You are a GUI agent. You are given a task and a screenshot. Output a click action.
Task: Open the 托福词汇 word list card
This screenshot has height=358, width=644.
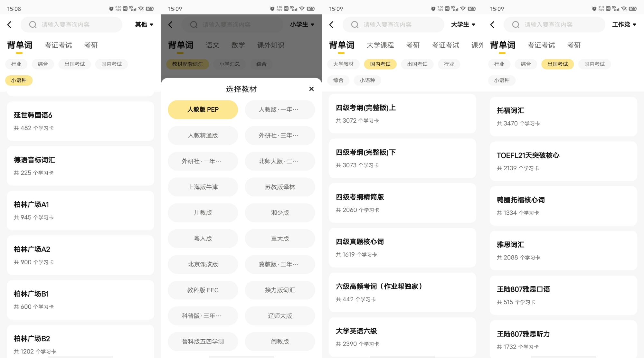coord(563,117)
